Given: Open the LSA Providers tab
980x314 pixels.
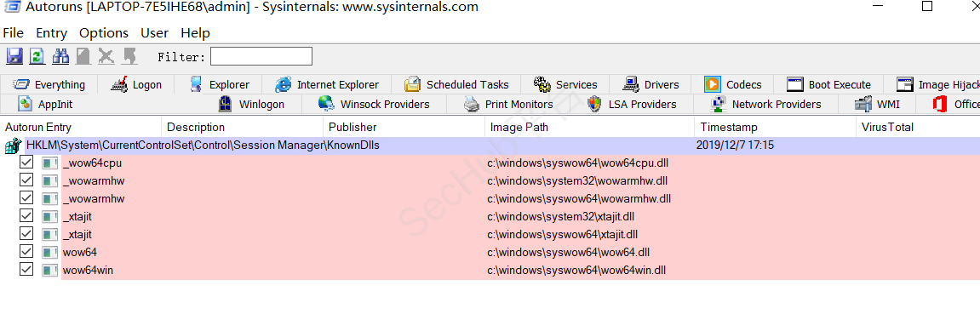Looking at the screenshot, I should pyautogui.click(x=633, y=104).
